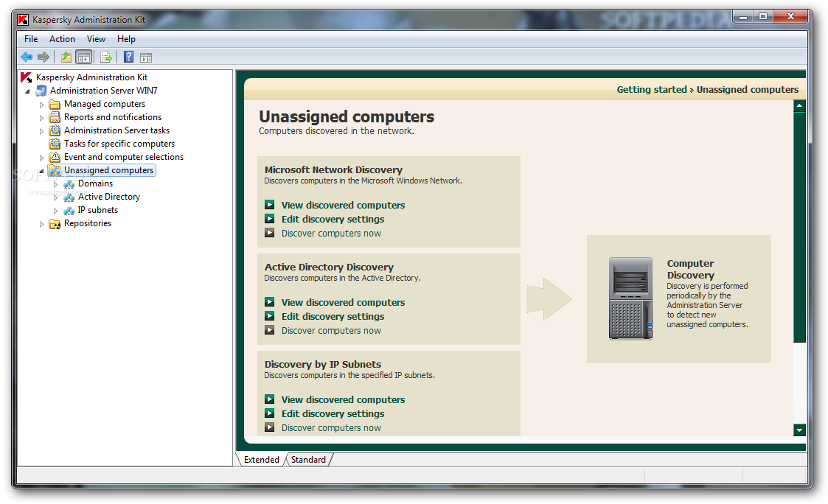Toggle the Show/Hide console tree icon

83,57
